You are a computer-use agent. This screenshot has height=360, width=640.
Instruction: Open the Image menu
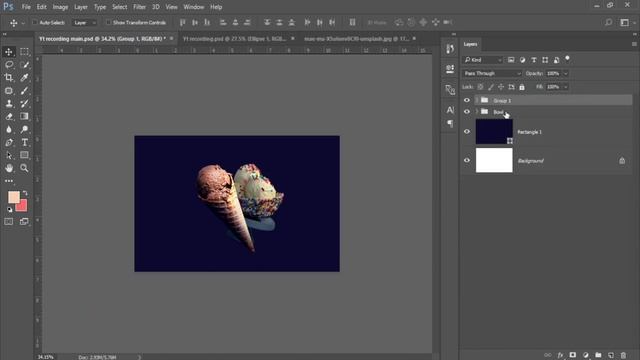click(60, 7)
